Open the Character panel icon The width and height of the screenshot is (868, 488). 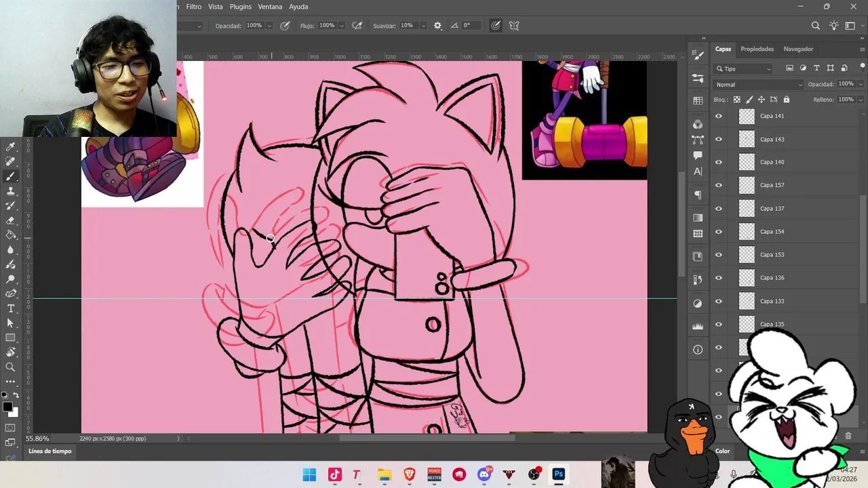698,172
